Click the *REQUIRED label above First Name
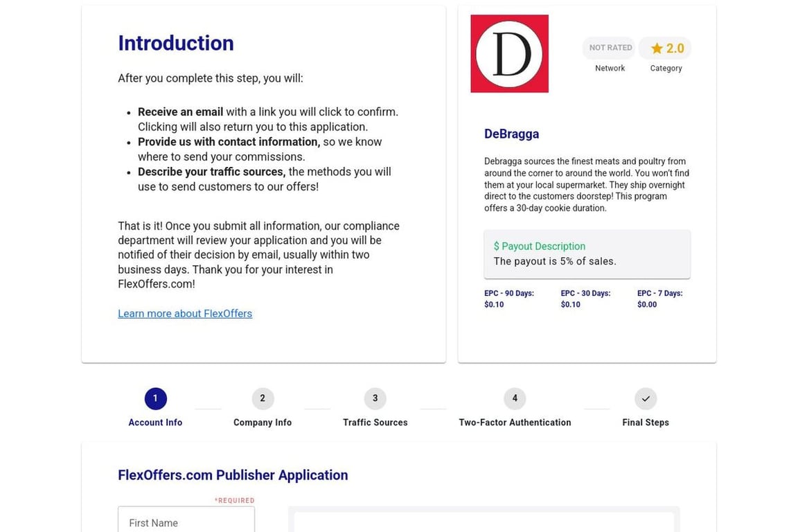The width and height of the screenshot is (798, 532). coord(234,500)
